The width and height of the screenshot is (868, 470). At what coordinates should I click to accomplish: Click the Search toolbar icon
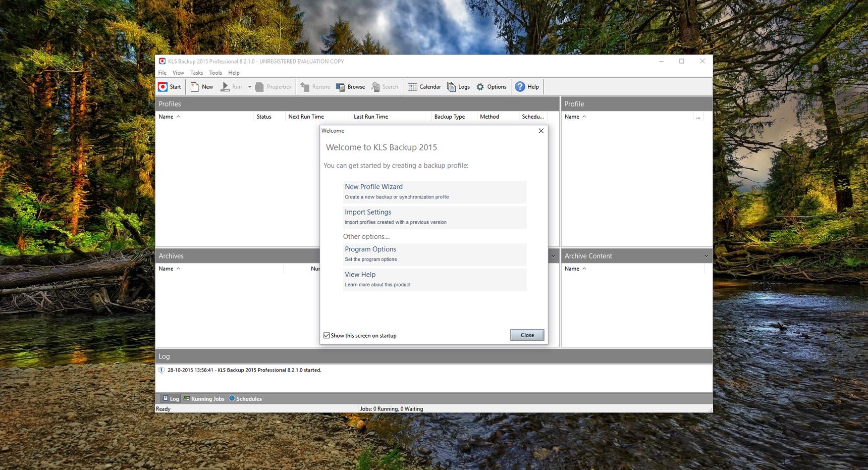coord(385,87)
